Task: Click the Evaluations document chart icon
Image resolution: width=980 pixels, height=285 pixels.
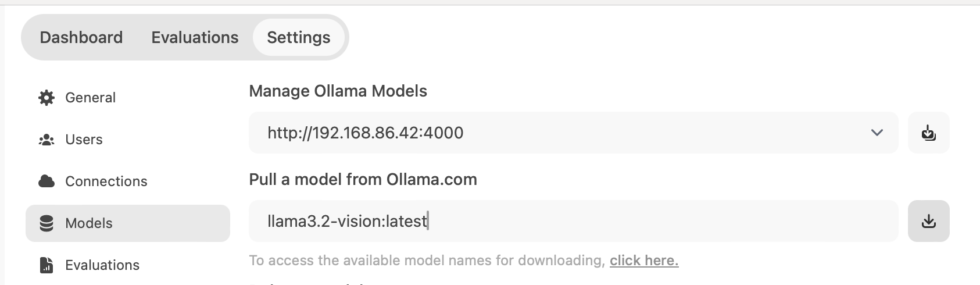Action: click(x=47, y=265)
